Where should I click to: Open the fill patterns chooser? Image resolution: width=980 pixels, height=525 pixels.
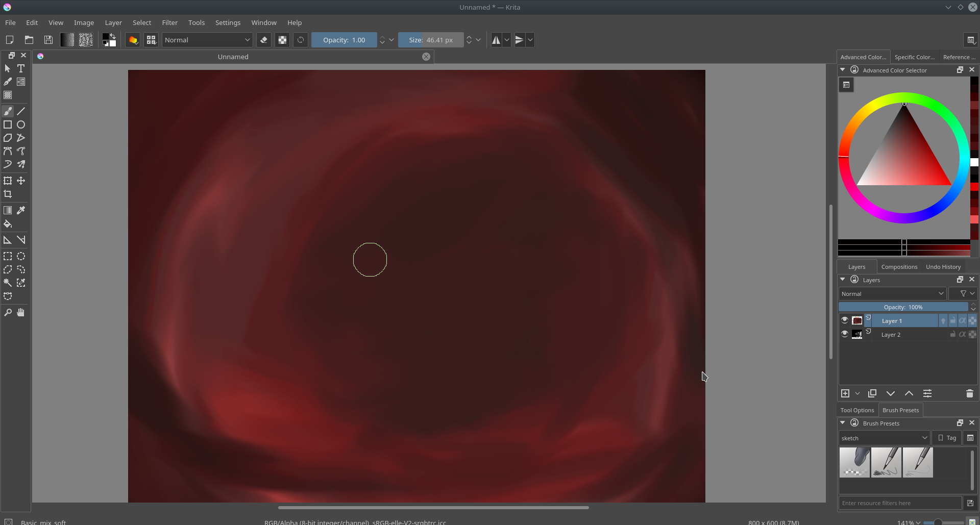coord(86,40)
